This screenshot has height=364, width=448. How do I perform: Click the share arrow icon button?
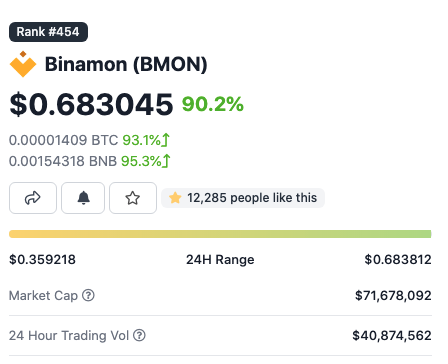[33, 198]
